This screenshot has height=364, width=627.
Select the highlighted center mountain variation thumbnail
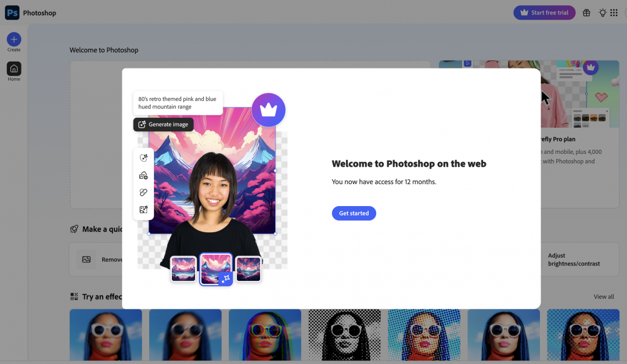[216, 269]
